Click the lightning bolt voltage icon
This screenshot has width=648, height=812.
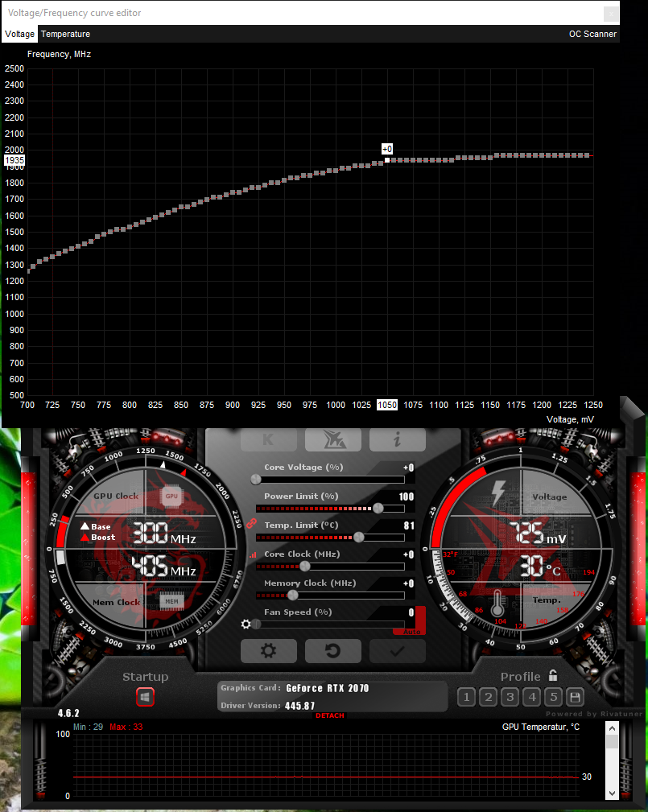pos(498,493)
